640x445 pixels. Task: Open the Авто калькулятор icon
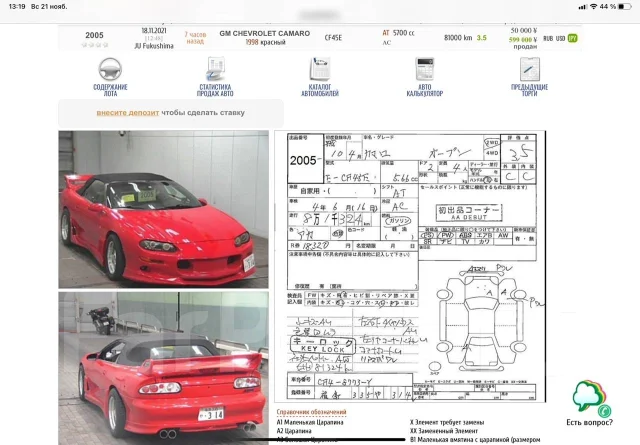425,69
